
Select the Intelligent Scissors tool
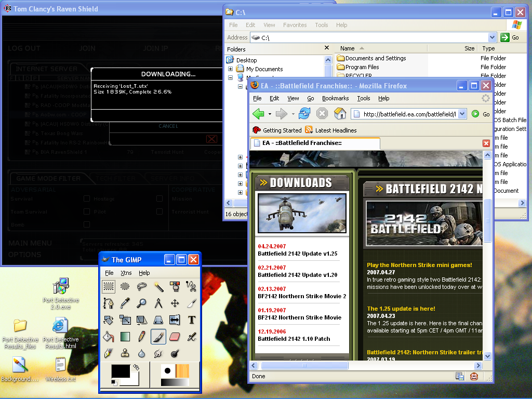click(x=191, y=287)
